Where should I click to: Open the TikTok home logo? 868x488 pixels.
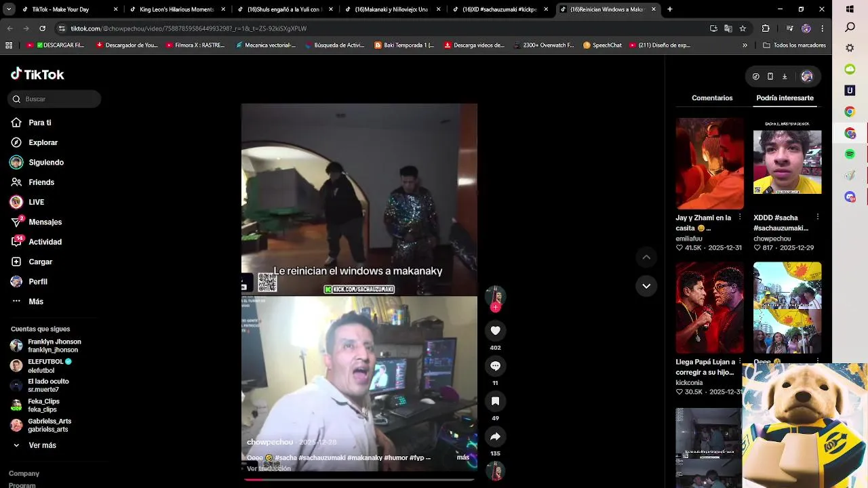(x=37, y=75)
